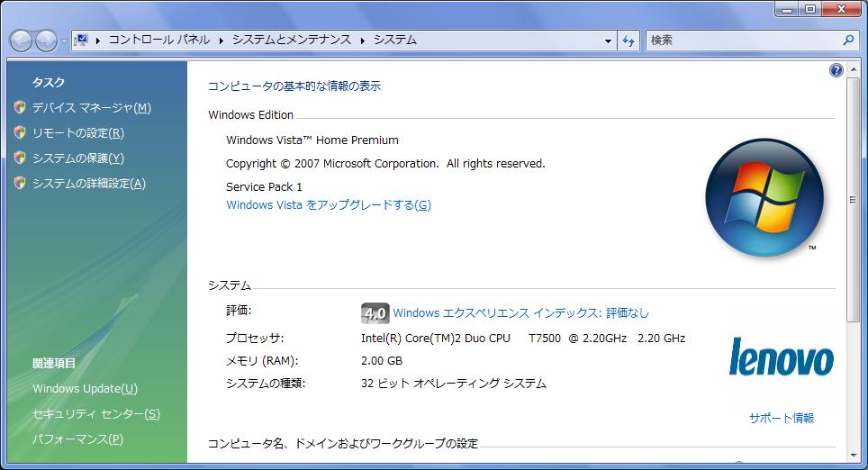Open システムの詳細設定(A) task link

[89, 184]
